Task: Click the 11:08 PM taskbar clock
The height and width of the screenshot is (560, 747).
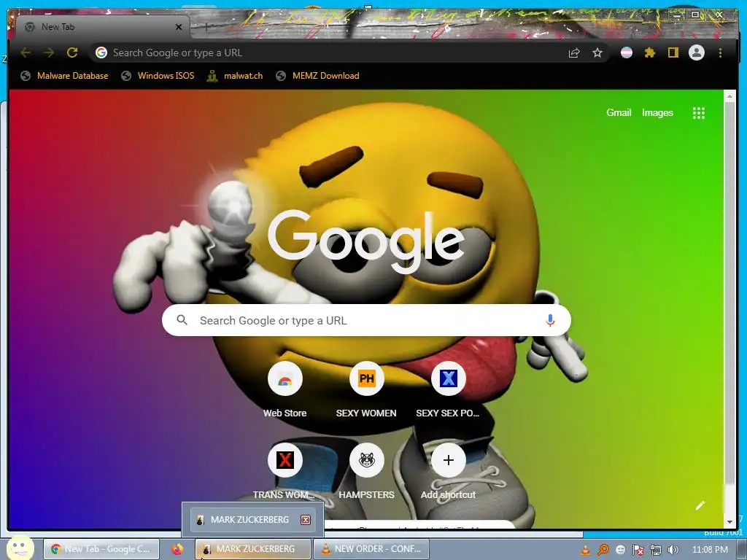Action: click(x=710, y=550)
